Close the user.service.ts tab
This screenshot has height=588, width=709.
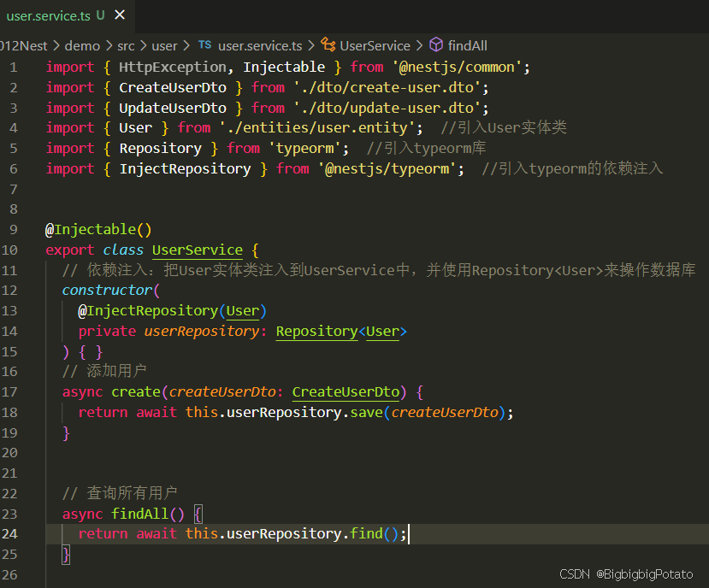(120, 15)
